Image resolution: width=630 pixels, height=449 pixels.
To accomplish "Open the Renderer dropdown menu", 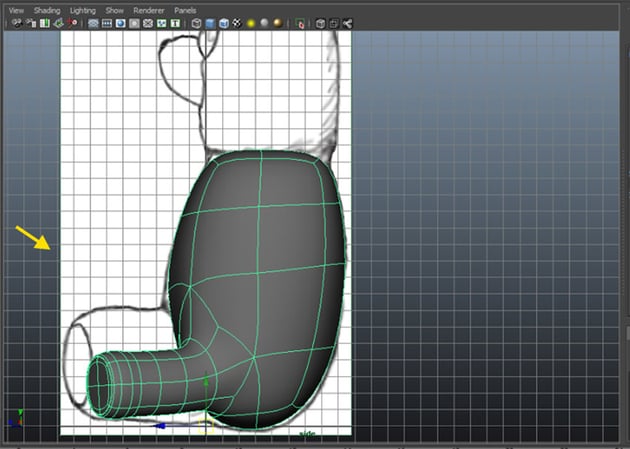I will (149, 9).
